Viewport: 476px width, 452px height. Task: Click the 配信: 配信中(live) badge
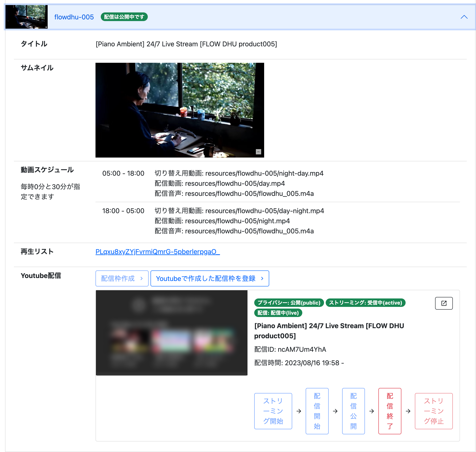278,313
